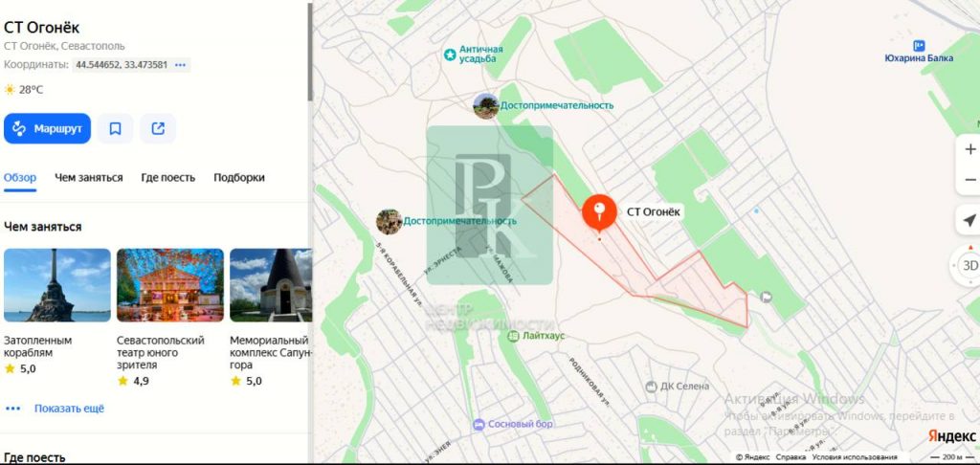
Task: Open the Затопленным кораблям photo card
Action: pos(57,285)
